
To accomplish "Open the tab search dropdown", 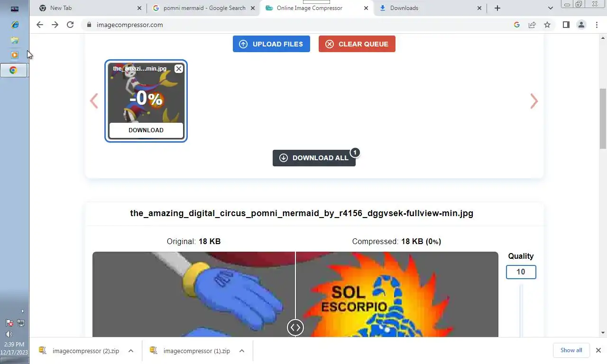I will [x=550, y=8].
